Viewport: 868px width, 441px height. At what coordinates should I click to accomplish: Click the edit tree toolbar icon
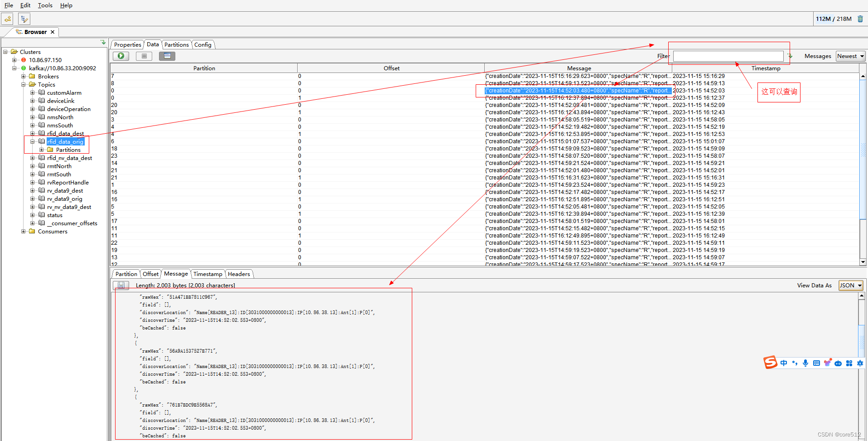[x=24, y=19]
